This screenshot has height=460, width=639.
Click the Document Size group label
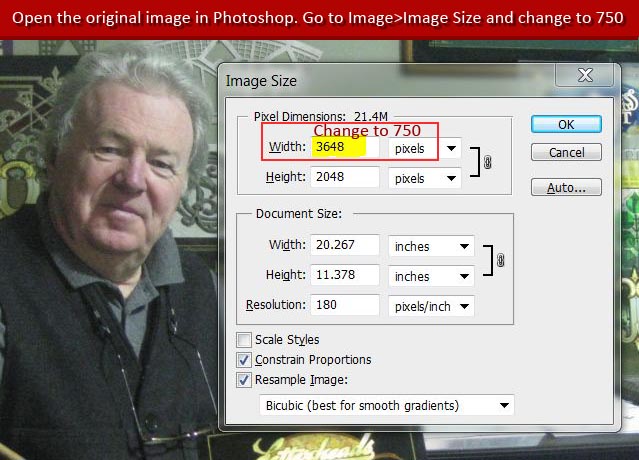(x=299, y=214)
